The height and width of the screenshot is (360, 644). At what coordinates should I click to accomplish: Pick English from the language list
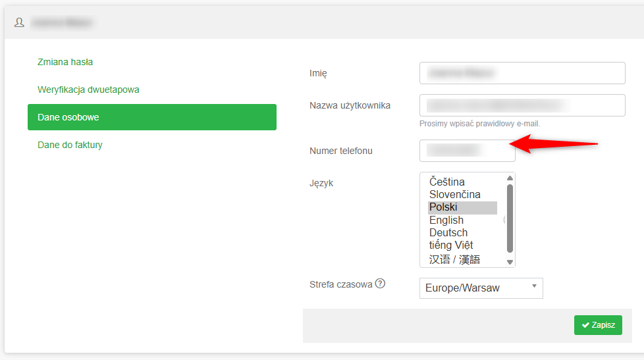pos(446,220)
